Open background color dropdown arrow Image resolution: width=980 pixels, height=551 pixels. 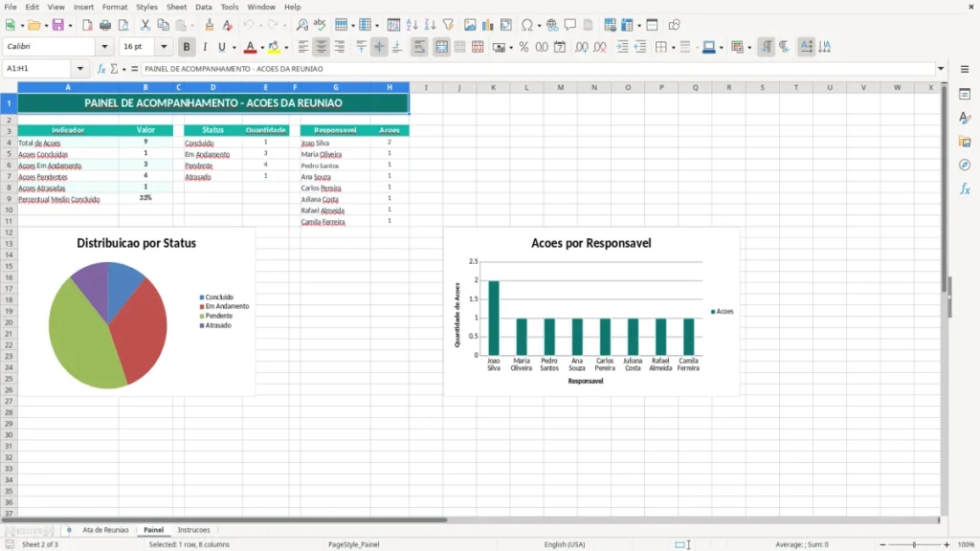click(x=286, y=48)
